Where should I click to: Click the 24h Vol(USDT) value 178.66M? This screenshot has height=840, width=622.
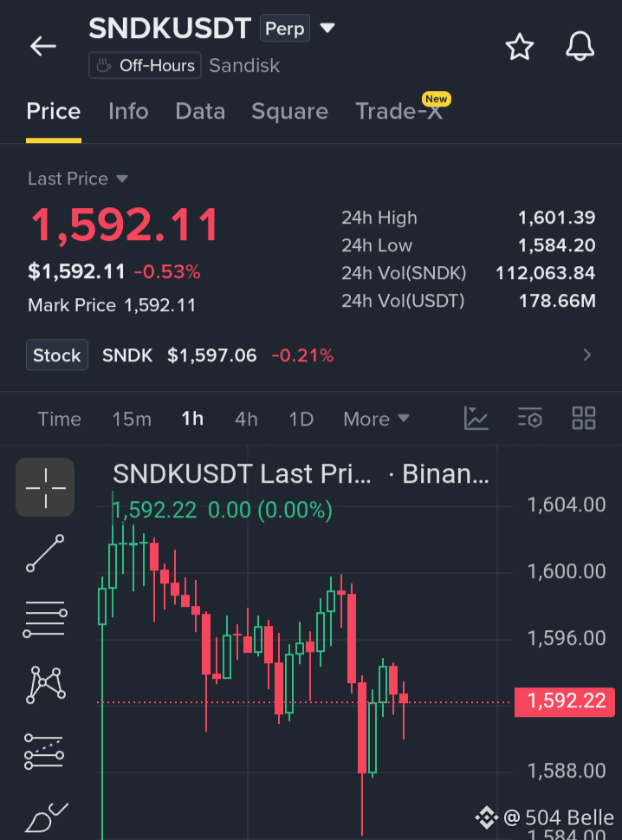tap(557, 301)
